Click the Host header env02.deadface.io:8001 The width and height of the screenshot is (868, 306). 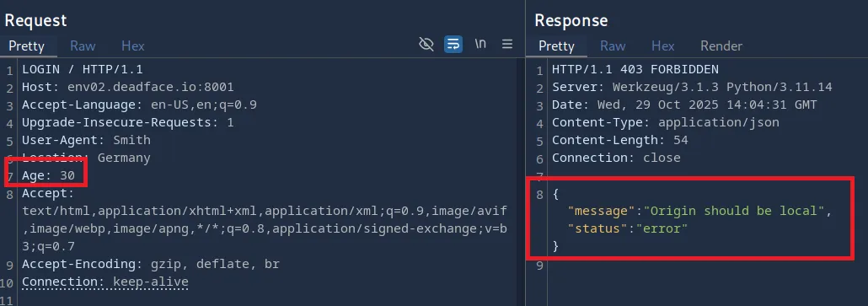tap(128, 88)
